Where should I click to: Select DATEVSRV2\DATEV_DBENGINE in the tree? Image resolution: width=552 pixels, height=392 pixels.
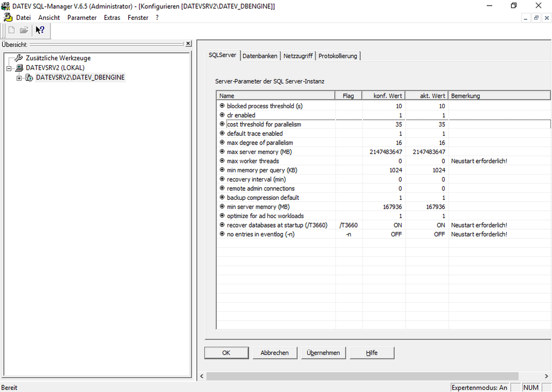click(x=80, y=77)
